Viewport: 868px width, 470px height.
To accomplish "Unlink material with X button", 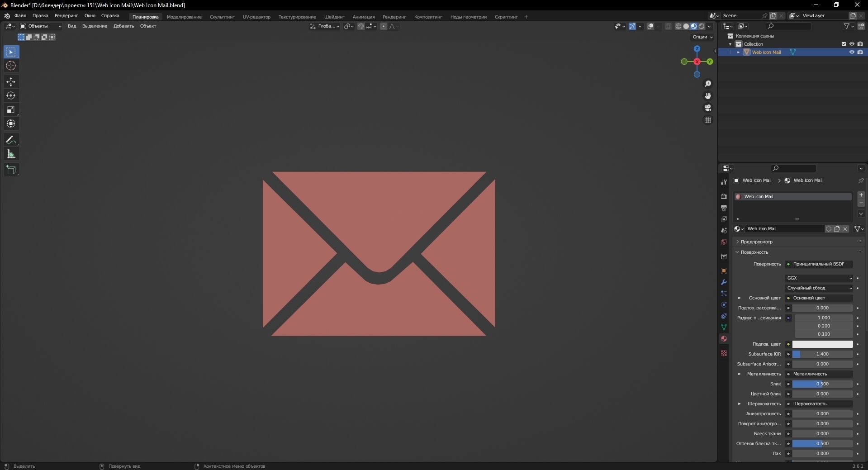I will [845, 229].
